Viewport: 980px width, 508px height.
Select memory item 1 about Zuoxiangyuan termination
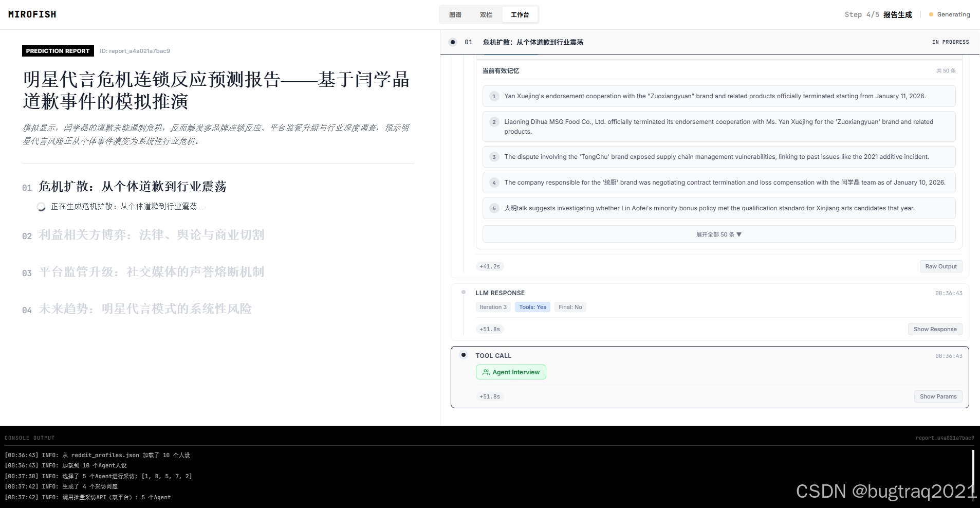(x=719, y=96)
